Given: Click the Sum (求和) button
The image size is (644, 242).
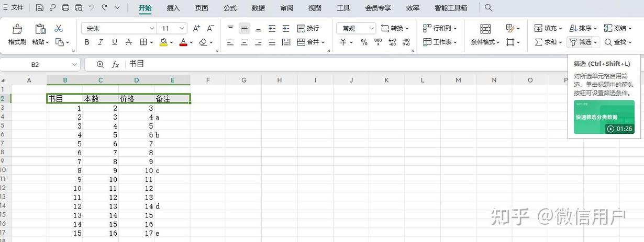Looking at the screenshot, I should tap(548, 42).
